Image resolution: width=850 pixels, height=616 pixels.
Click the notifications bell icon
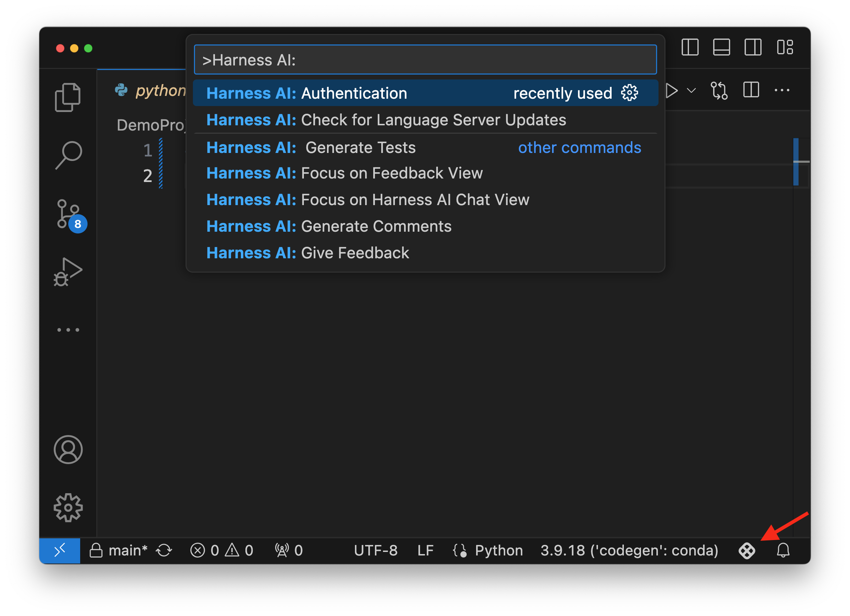783,550
